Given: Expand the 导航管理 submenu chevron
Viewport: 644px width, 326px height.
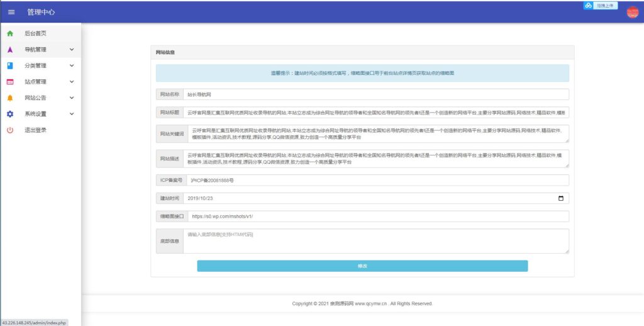Looking at the screenshot, I should pos(72,50).
